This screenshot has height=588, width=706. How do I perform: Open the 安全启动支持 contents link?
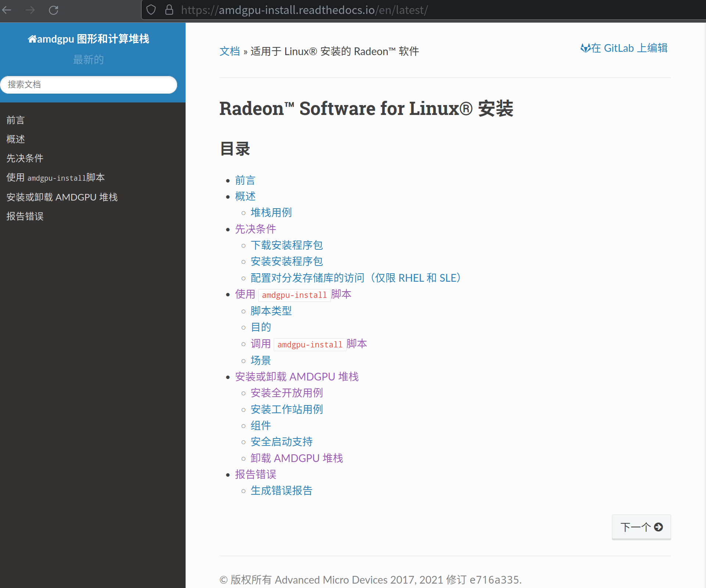(281, 442)
